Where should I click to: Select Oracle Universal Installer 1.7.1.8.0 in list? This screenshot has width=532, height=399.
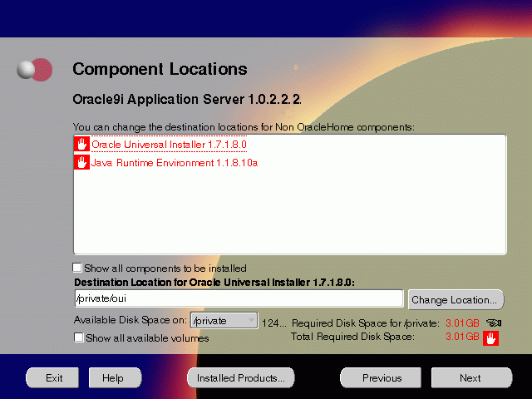[x=169, y=145]
